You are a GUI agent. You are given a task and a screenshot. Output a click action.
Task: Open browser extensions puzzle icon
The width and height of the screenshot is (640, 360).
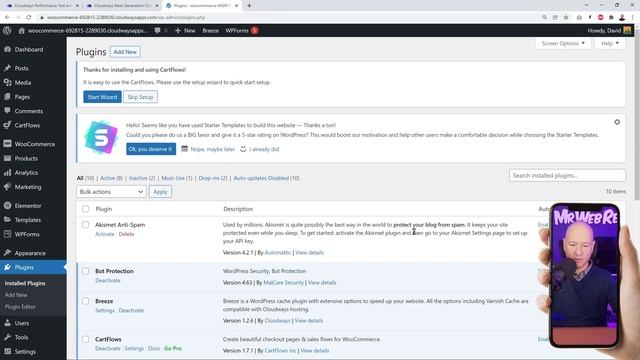coord(611,17)
